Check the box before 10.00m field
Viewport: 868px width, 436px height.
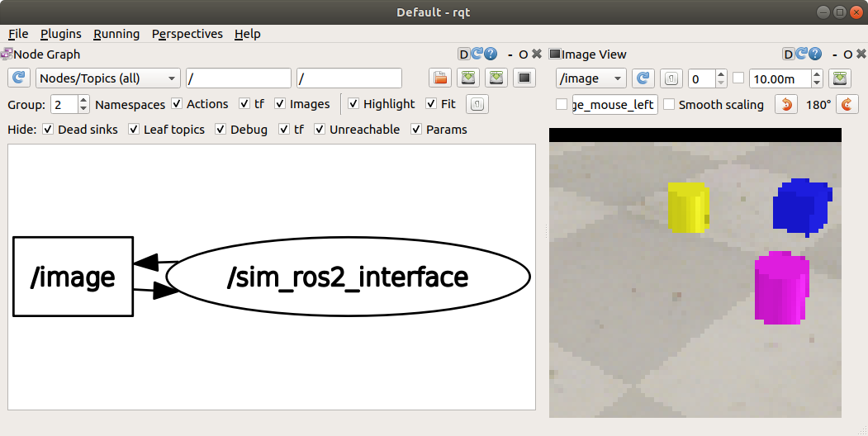pyautogui.click(x=738, y=78)
